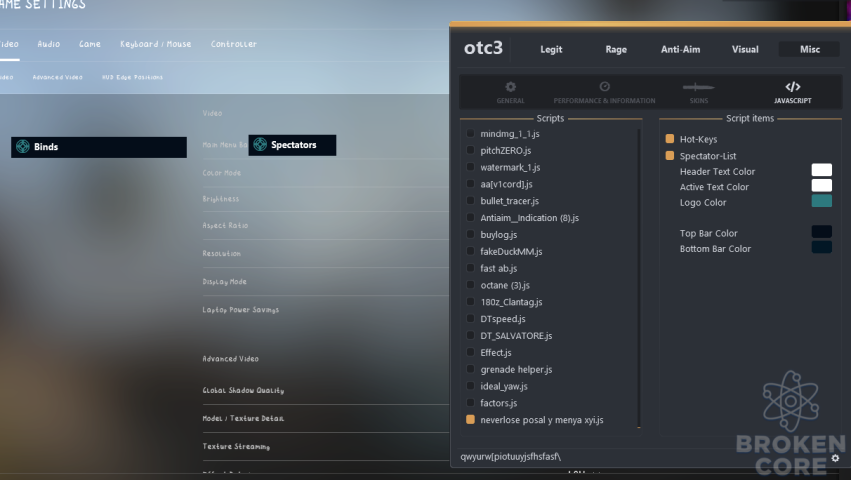Switch to the Visual tab
Image resolution: width=851 pixels, height=480 pixels.
pyautogui.click(x=745, y=49)
